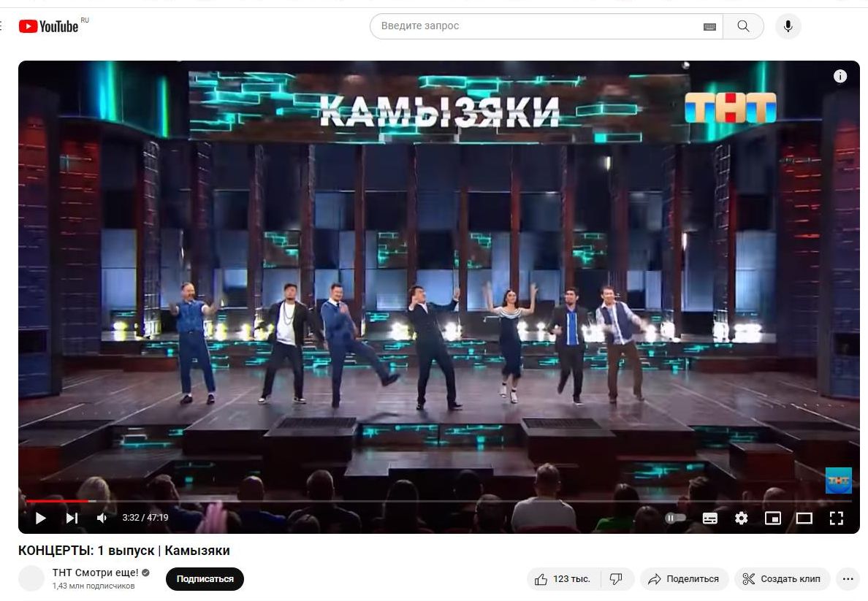
Task: Show video info card icon
Action: 840,77
